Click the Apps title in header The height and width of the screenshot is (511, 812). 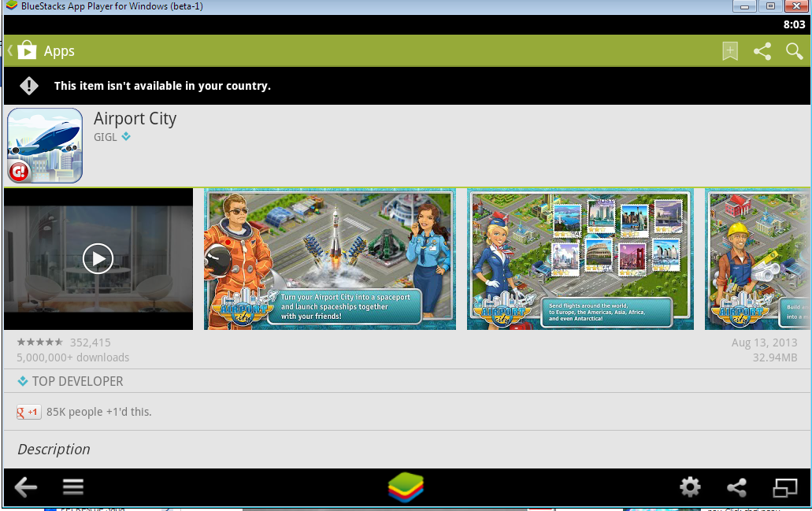tap(59, 51)
